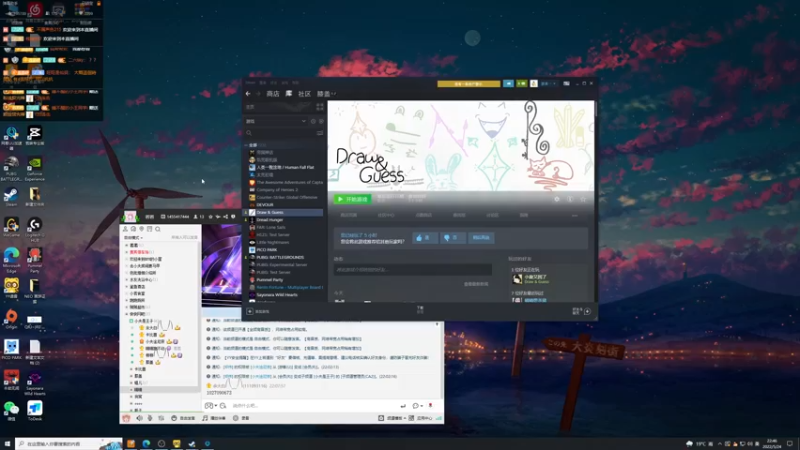This screenshot has width=800, height=450.
Task: Click the Windows taskbar search box
Action: [69, 444]
